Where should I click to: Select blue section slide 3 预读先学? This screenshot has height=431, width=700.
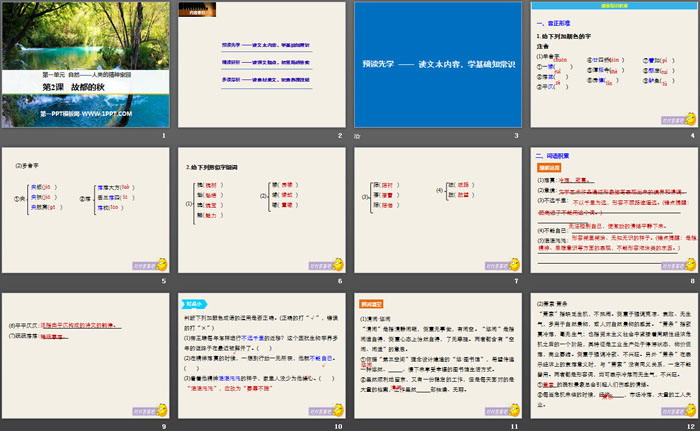(x=437, y=63)
